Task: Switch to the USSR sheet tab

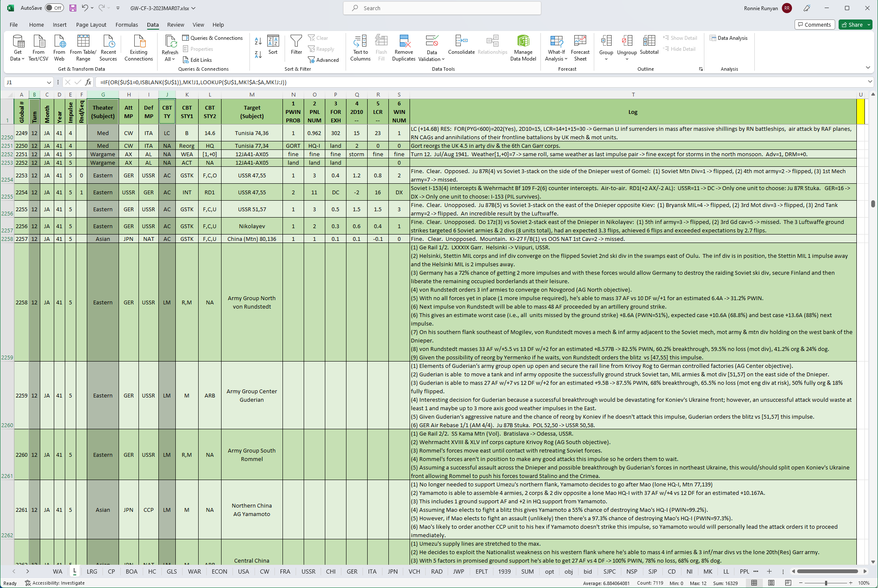Action: [308, 571]
